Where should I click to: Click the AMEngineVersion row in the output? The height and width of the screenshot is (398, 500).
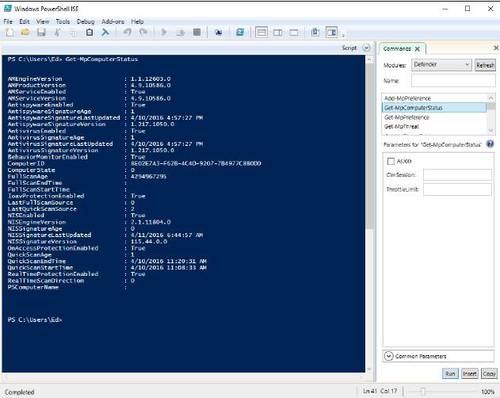(89, 79)
